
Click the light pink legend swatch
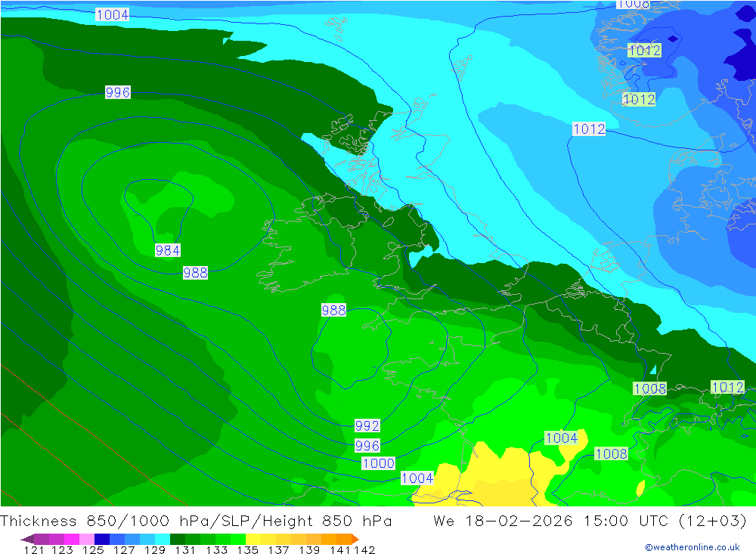point(87,539)
